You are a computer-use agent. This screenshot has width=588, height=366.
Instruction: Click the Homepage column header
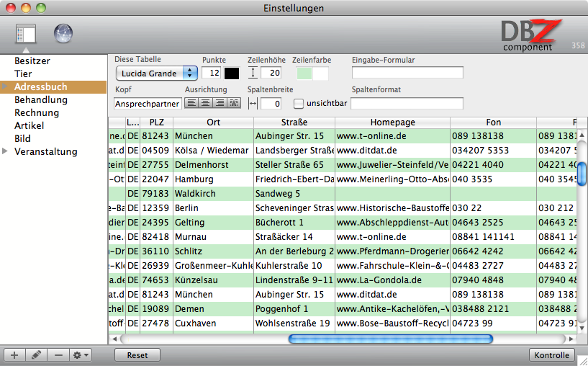pyautogui.click(x=393, y=122)
